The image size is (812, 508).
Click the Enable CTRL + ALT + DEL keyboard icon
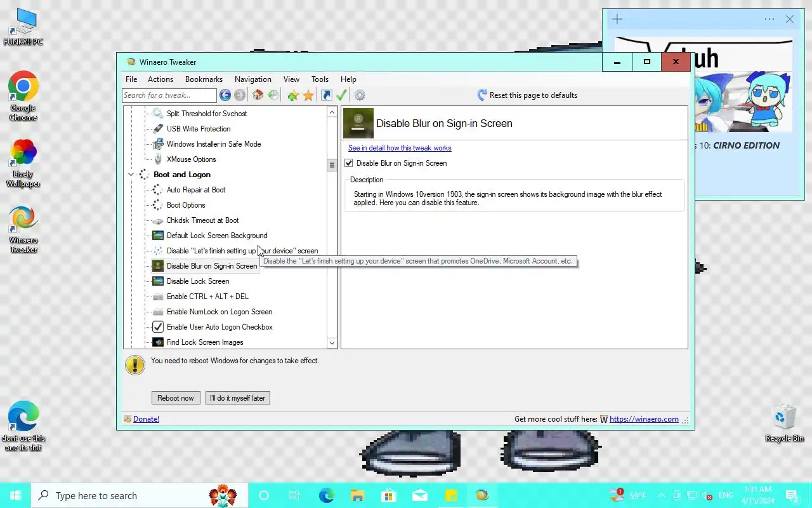(158, 297)
